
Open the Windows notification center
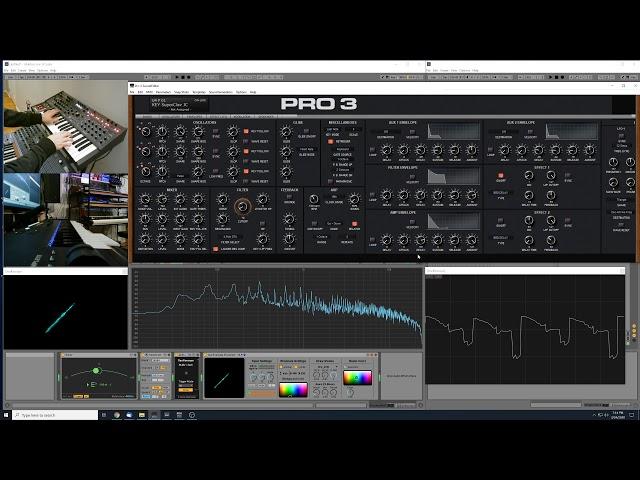(x=631, y=415)
